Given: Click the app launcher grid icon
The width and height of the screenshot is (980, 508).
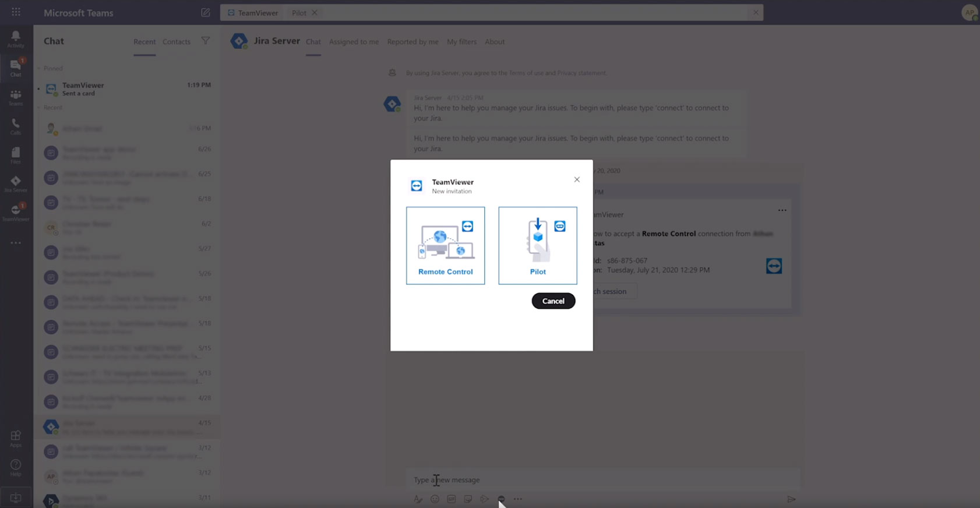Looking at the screenshot, I should (x=16, y=12).
